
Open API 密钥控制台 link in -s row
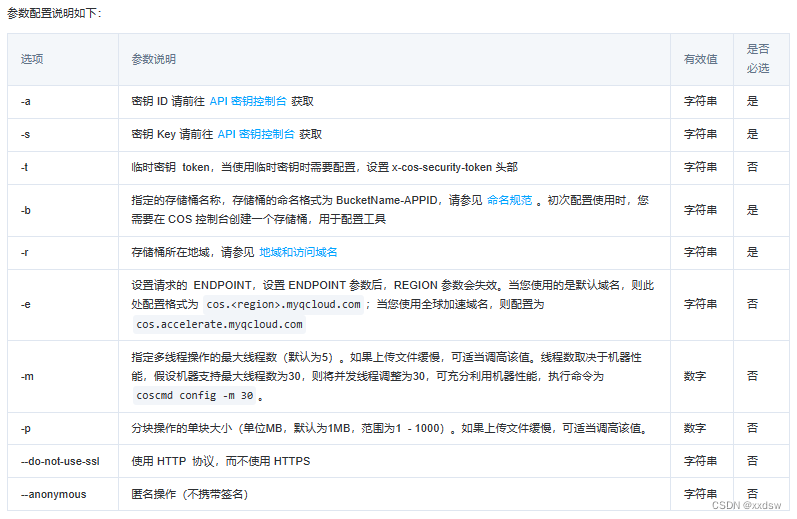click(x=256, y=134)
